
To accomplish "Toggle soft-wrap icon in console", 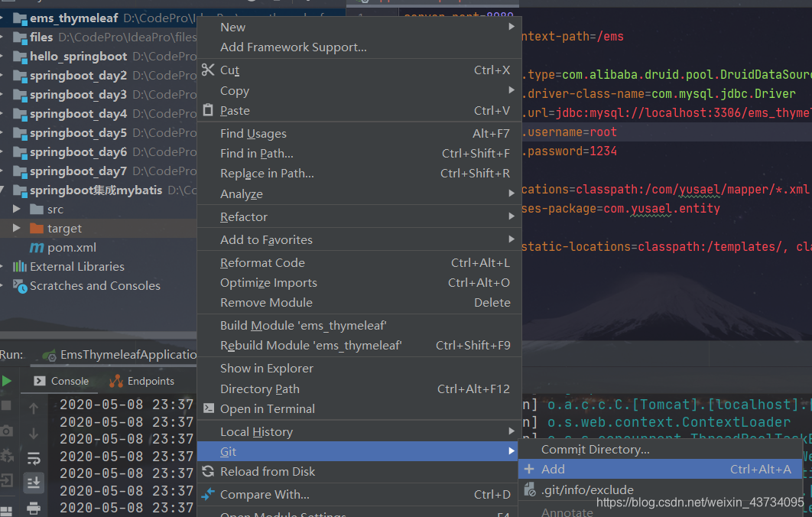I will pyautogui.click(x=34, y=458).
